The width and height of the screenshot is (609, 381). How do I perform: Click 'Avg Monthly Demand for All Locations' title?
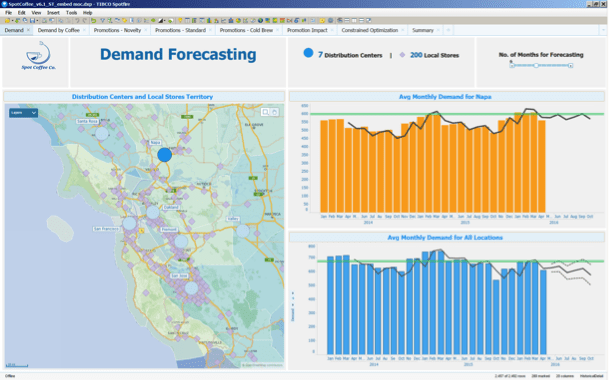445,237
